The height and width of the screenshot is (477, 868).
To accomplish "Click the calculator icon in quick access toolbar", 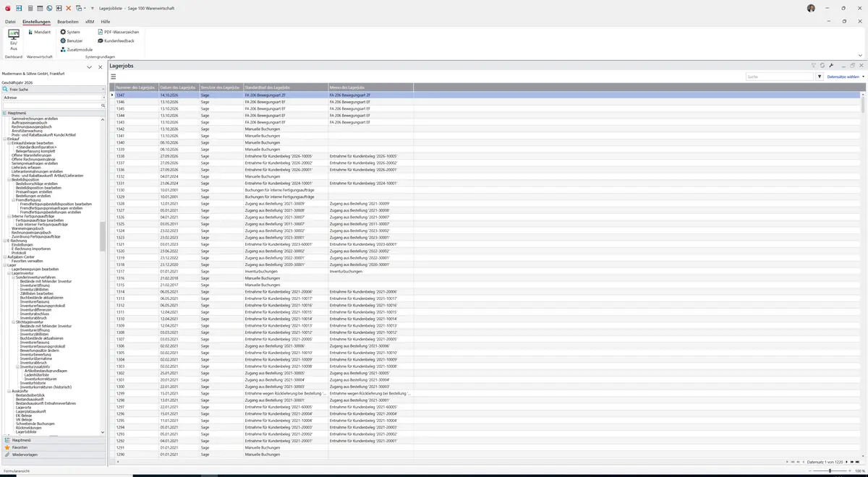I will point(30,8).
